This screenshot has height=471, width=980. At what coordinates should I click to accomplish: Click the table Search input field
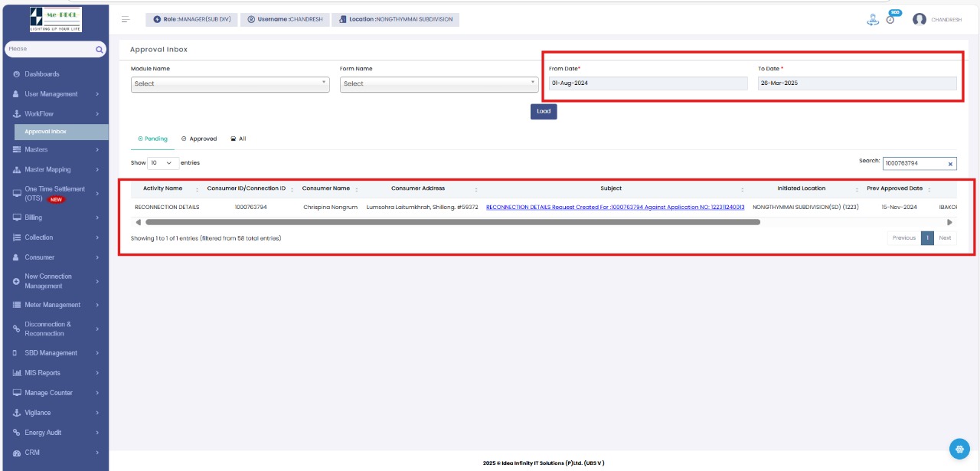click(x=919, y=163)
